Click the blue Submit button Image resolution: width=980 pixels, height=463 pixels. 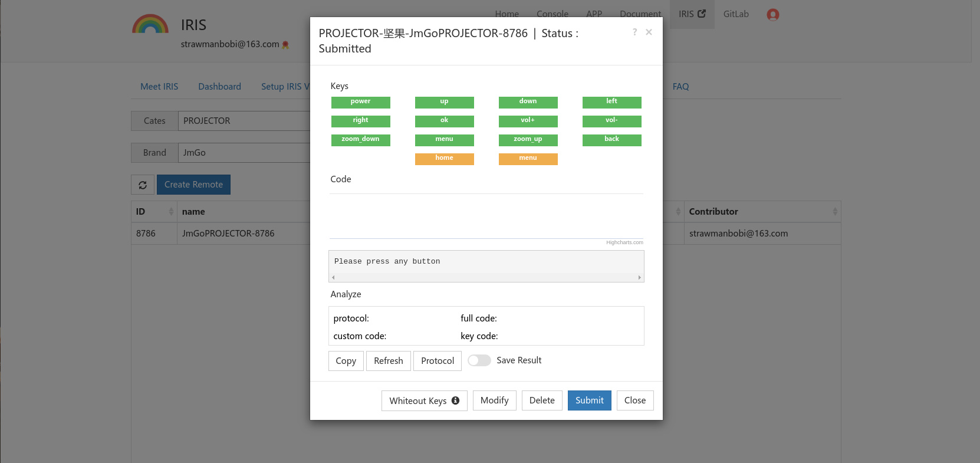(589, 400)
